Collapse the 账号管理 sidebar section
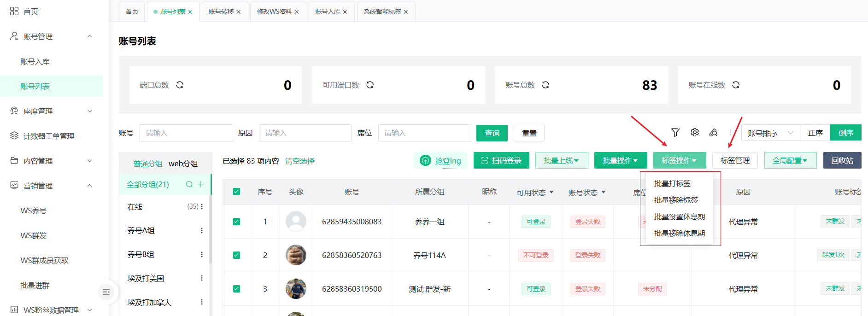The width and height of the screenshot is (868, 316). point(90,36)
